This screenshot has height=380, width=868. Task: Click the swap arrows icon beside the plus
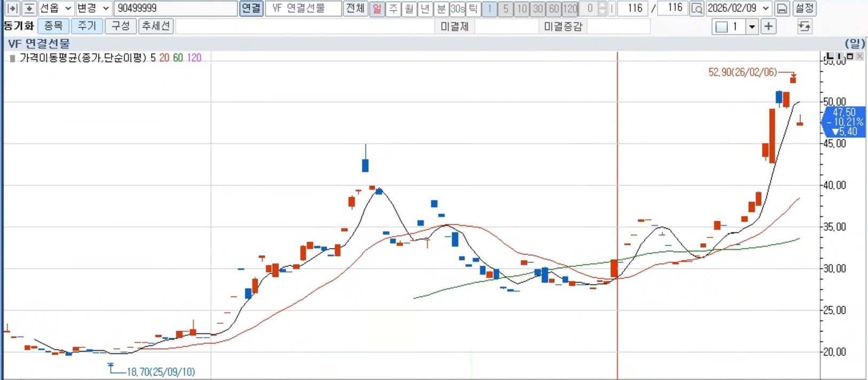point(804,26)
